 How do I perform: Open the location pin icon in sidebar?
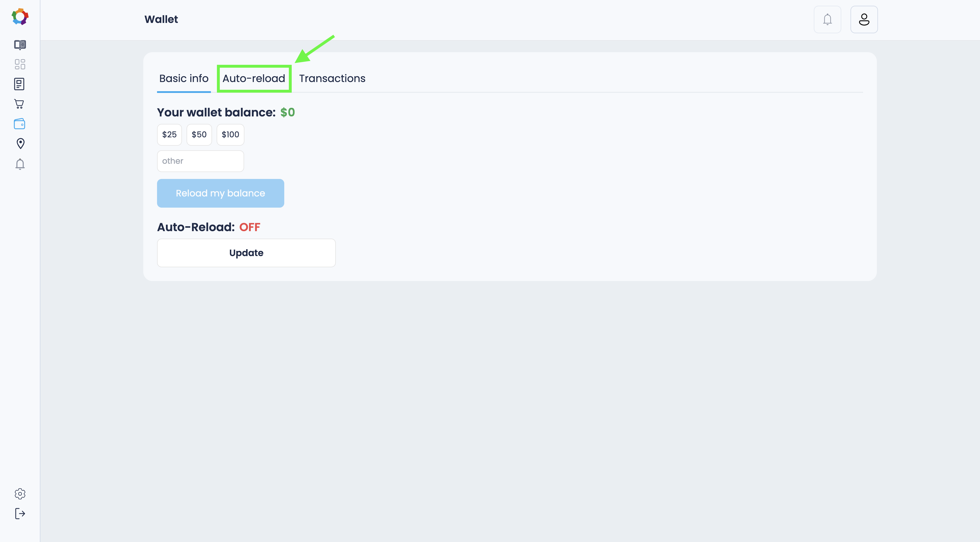[20, 143]
